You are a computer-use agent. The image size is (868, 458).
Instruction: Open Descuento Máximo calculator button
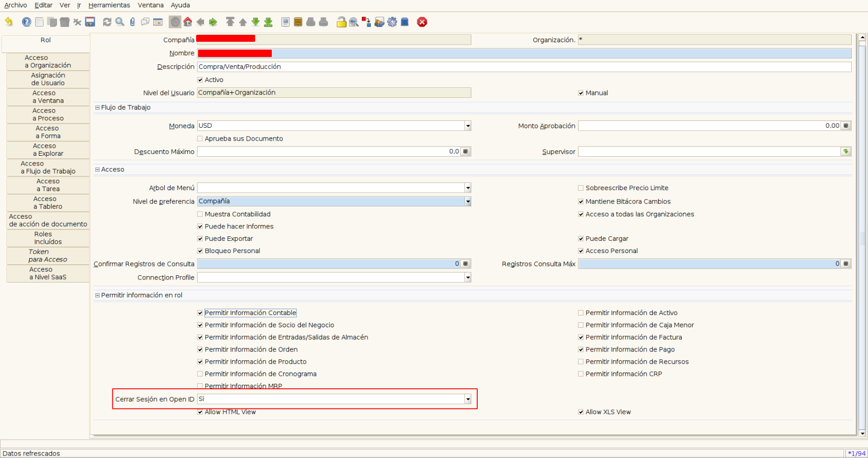(x=465, y=152)
